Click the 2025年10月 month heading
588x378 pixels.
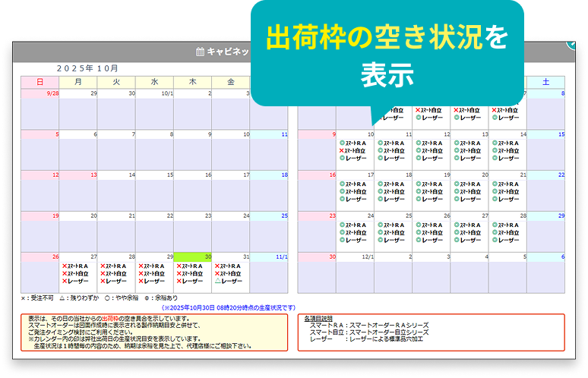coord(87,68)
